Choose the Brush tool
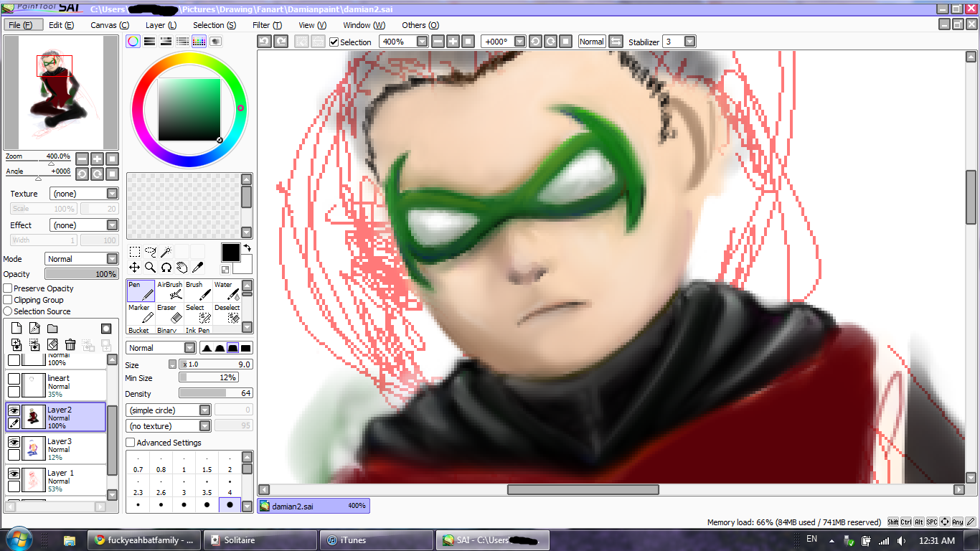The width and height of the screenshot is (980, 551). (198, 291)
